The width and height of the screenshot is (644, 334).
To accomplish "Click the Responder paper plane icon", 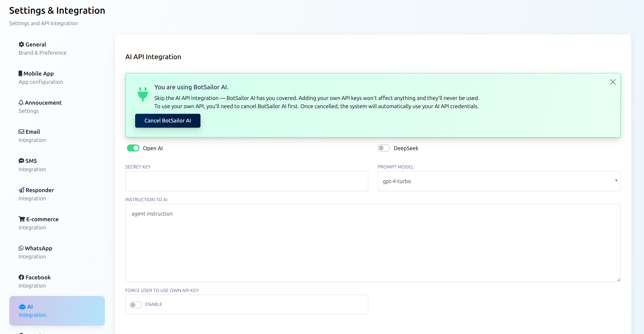I will 21,190.
